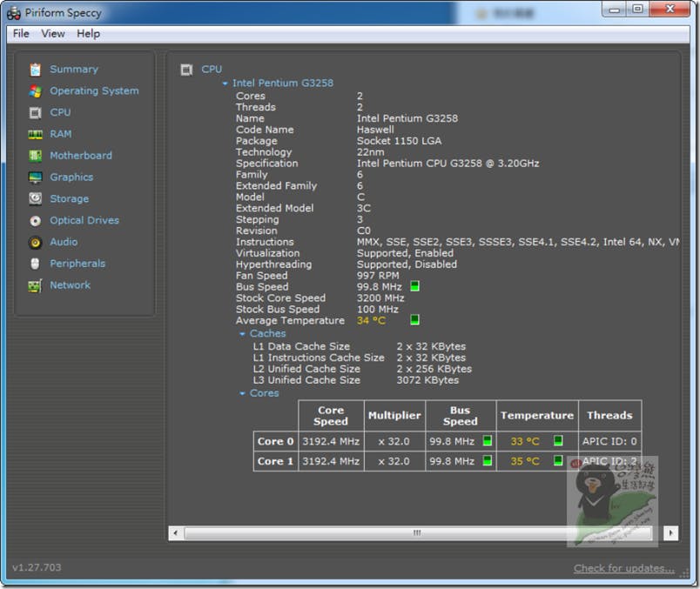This screenshot has width=700, height=589.
Task: Click the Motherboard icon in sidebar
Action: 36,156
